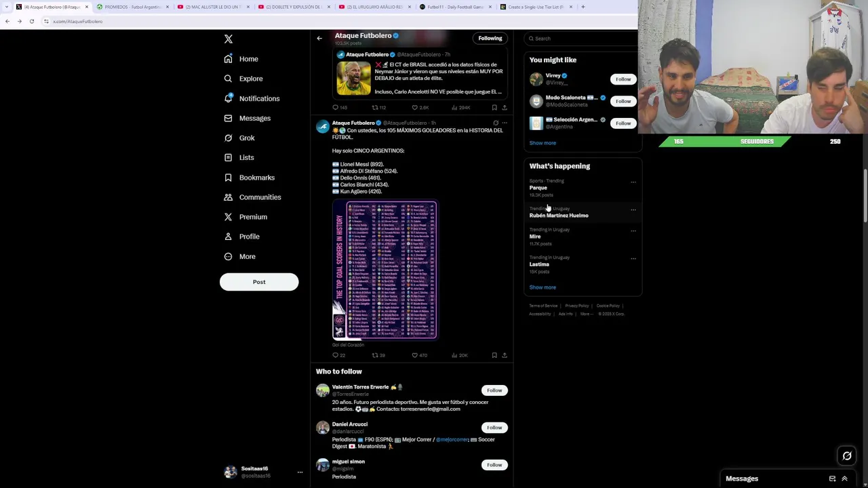Open Lists in the sidebar
The image size is (868, 488).
pyautogui.click(x=239, y=157)
